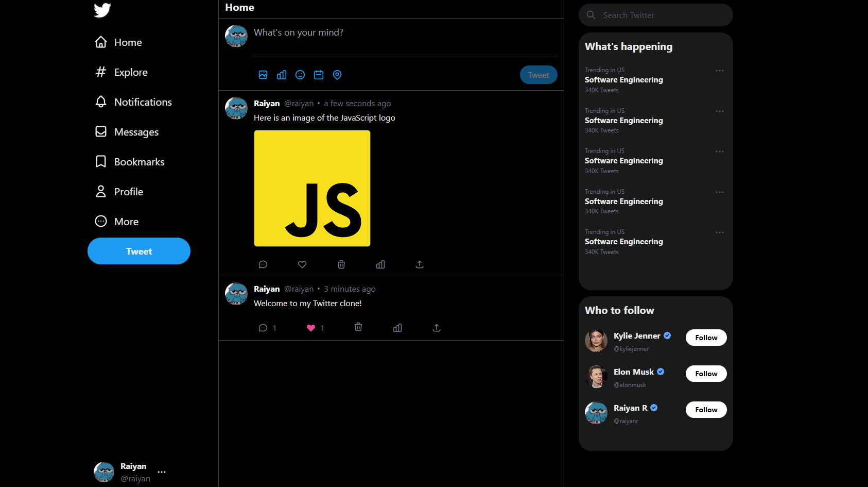Image resolution: width=868 pixels, height=487 pixels.
Task: Open Messages in the sidebar
Action: pos(127,132)
